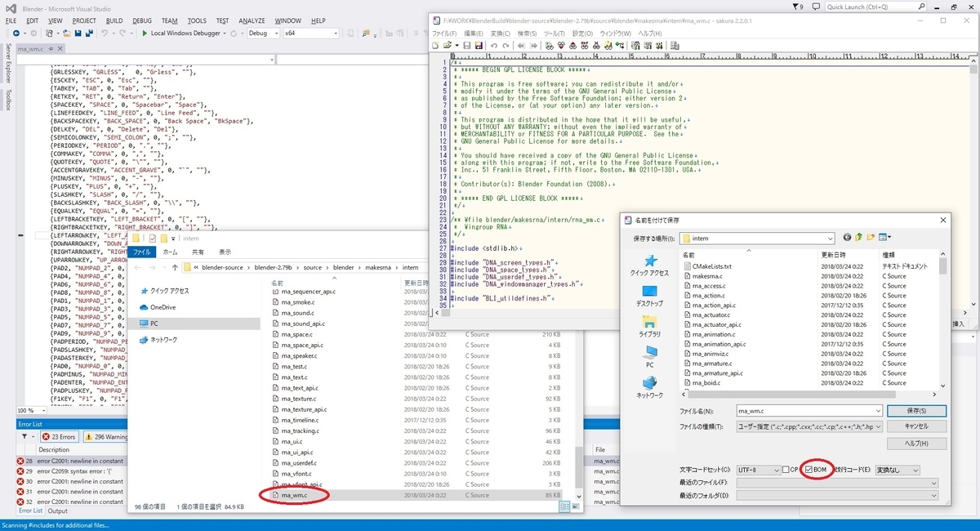
Task: Click Open File icon in Visual Studio toolbar
Action: (x=65, y=33)
